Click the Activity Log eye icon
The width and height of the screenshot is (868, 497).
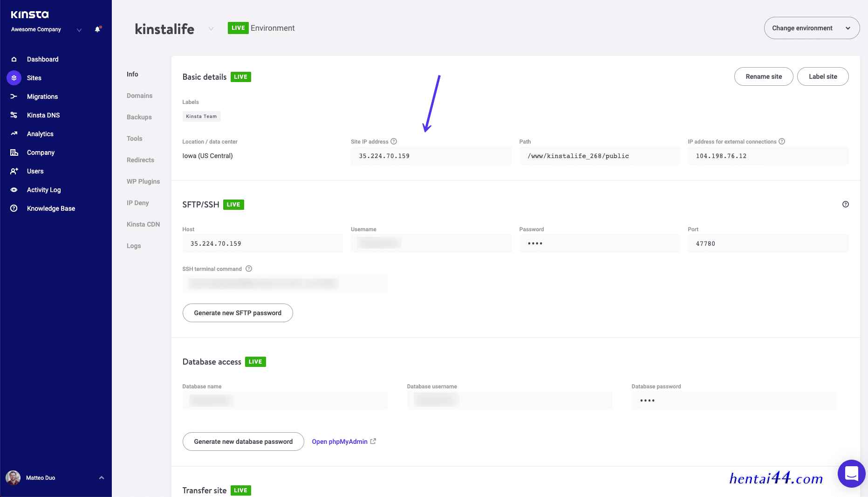click(x=14, y=190)
